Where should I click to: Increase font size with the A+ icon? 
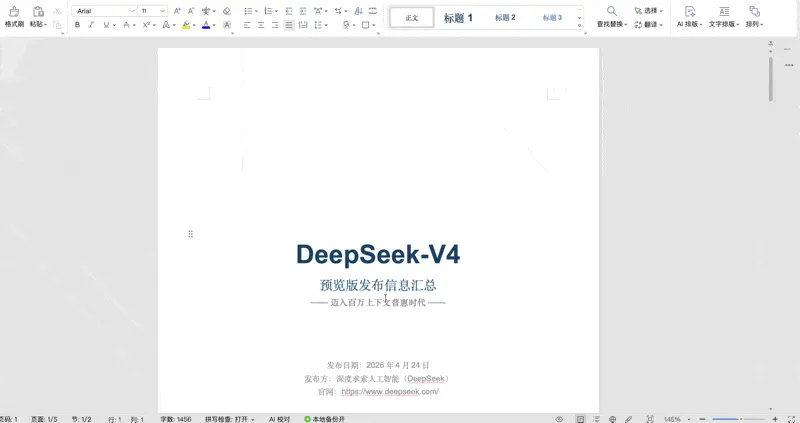tap(177, 11)
